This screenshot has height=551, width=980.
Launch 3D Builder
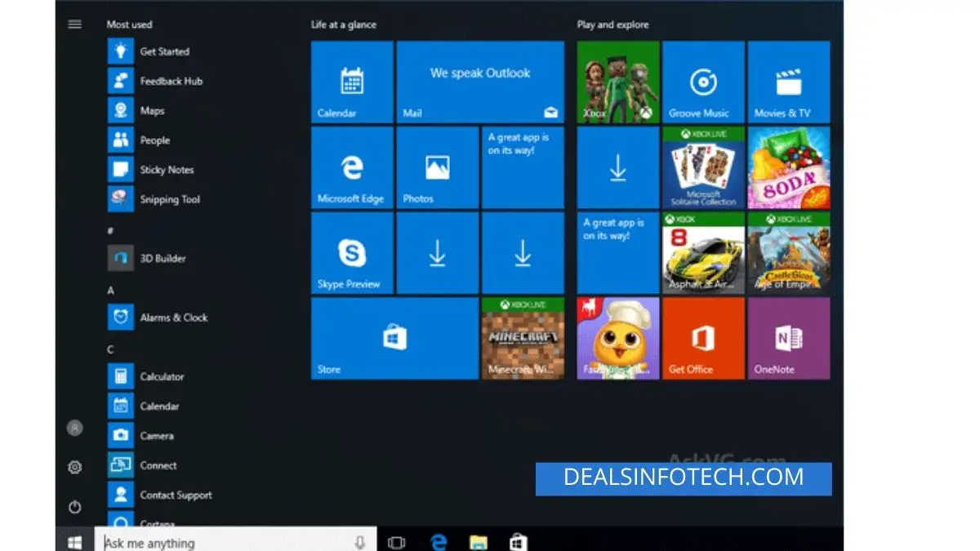tap(147, 258)
